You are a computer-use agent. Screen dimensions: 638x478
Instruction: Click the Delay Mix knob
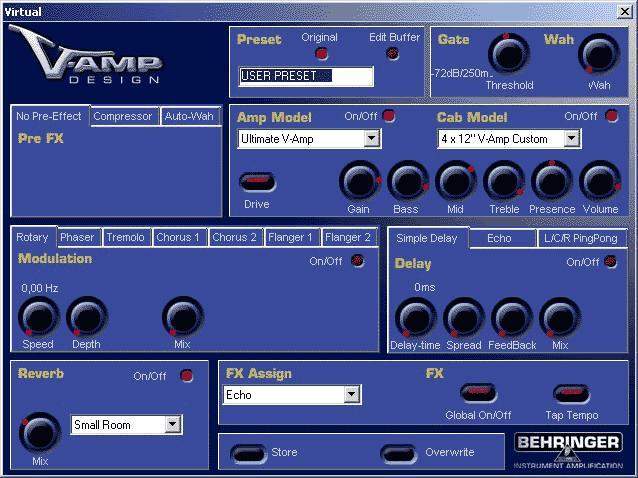click(x=559, y=318)
